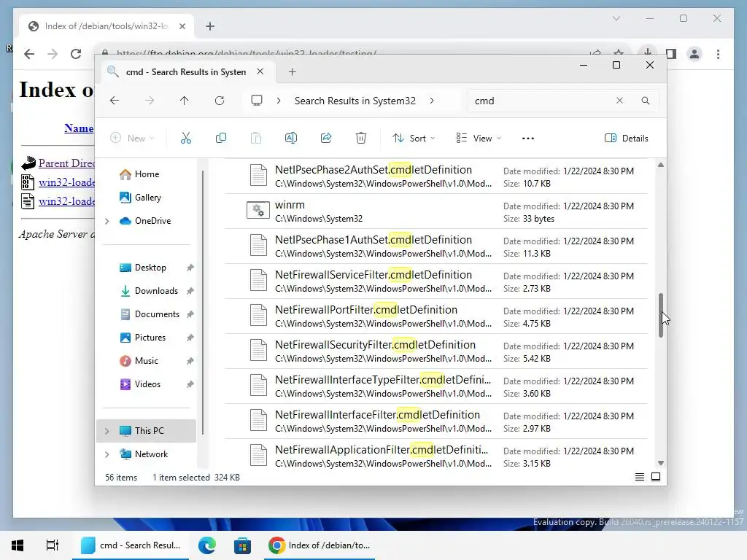The width and height of the screenshot is (747, 560).
Task: Open a new Chrome tab
Action: [x=210, y=26]
